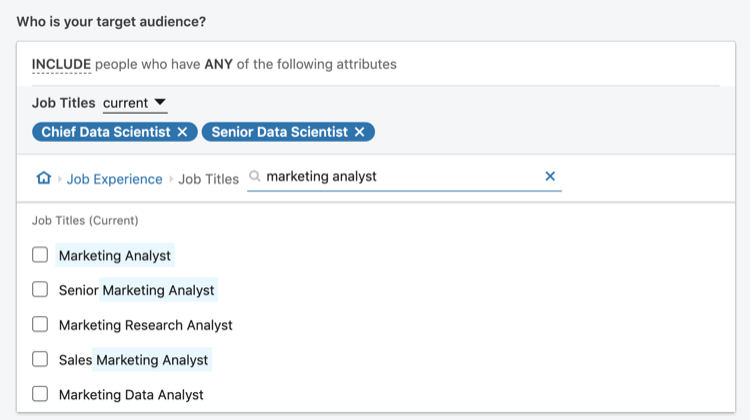Tick the Marketing Research Analyst checkbox
This screenshot has height=420, width=750.
[x=40, y=324]
